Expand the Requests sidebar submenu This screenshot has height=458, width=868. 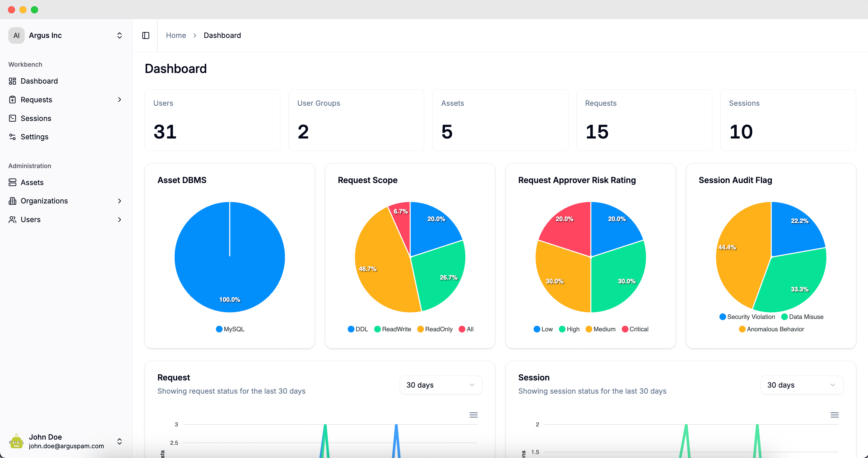point(119,100)
